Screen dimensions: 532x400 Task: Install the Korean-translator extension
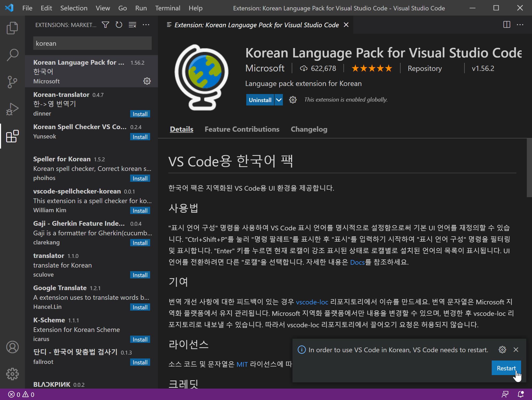140,114
